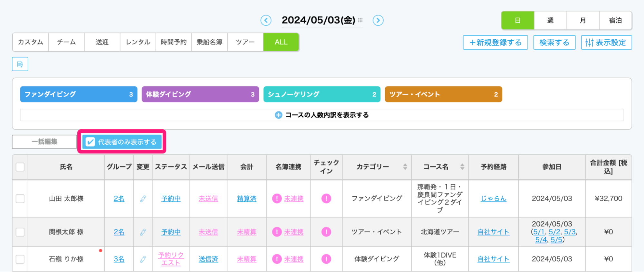Open 精算済 accounting link
Image resolution: width=644 pixels, height=272 pixels.
point(247,199)
